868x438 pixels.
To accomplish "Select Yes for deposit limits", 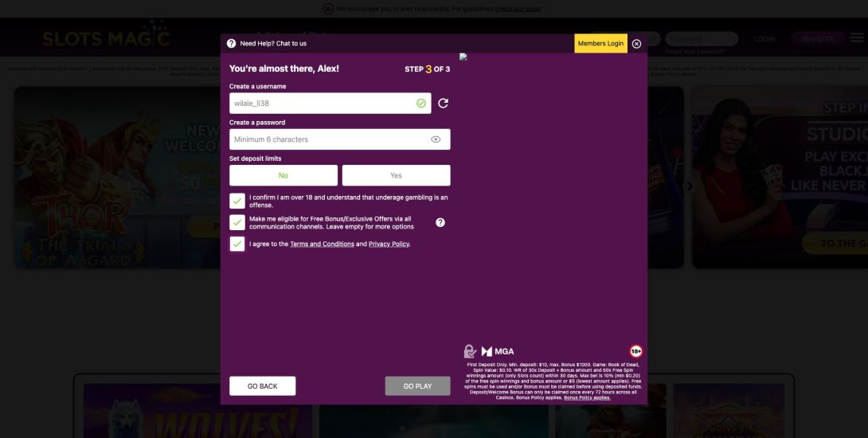I will click(x=397, y=175).
